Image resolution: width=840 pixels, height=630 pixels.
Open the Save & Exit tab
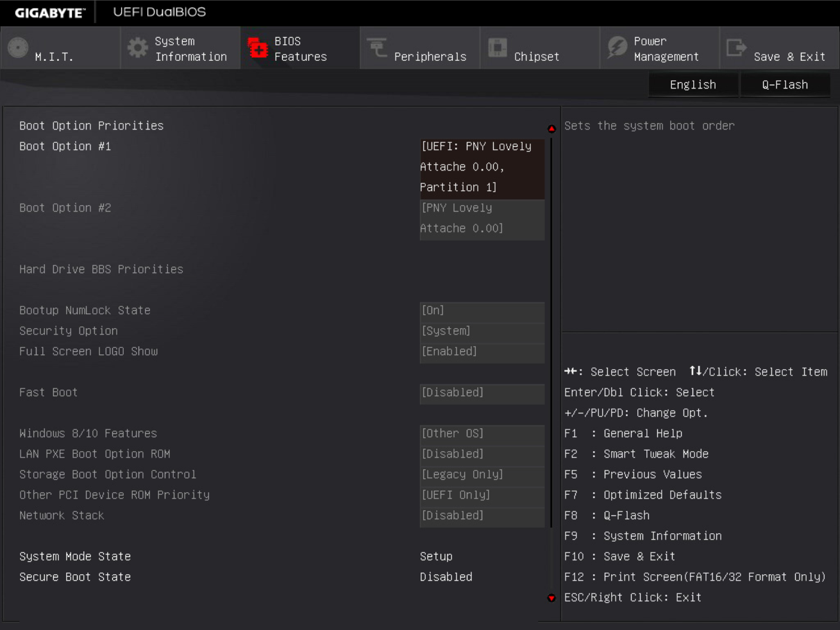(x=780, y=48)
